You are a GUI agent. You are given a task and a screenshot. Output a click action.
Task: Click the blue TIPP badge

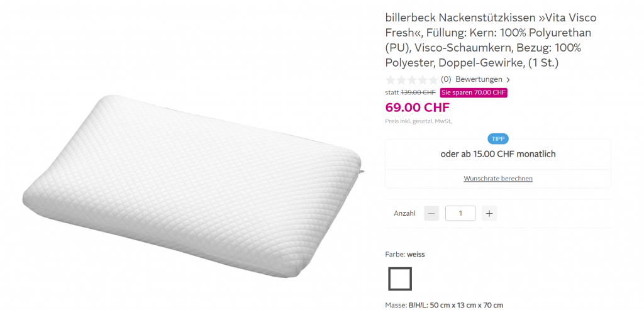[x=497, y=139]
